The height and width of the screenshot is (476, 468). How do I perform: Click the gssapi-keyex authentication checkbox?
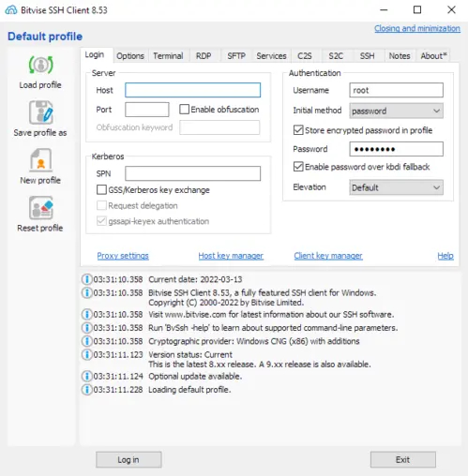point(101,221)
